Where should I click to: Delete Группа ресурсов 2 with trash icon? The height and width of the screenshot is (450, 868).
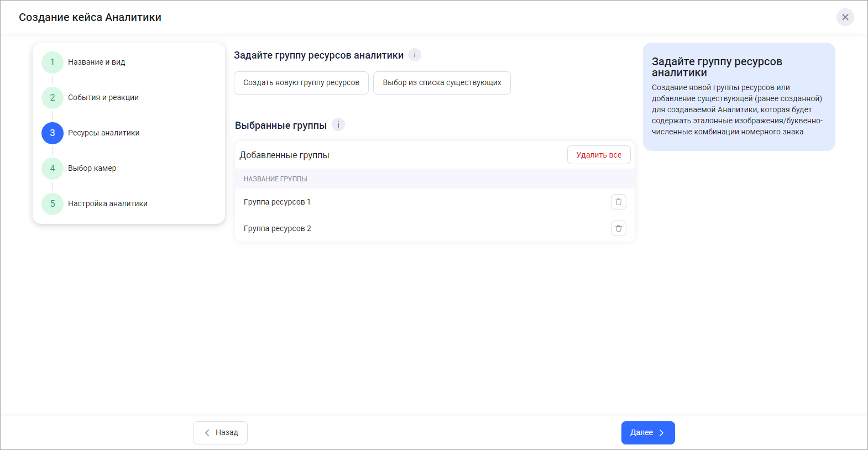click(x=618, y=228)
